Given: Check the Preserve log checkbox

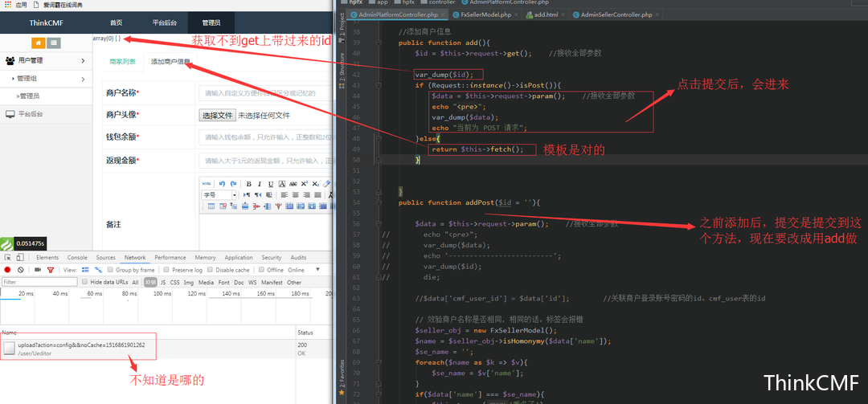Looking at the screenshot, I should (x=166, y=270).
